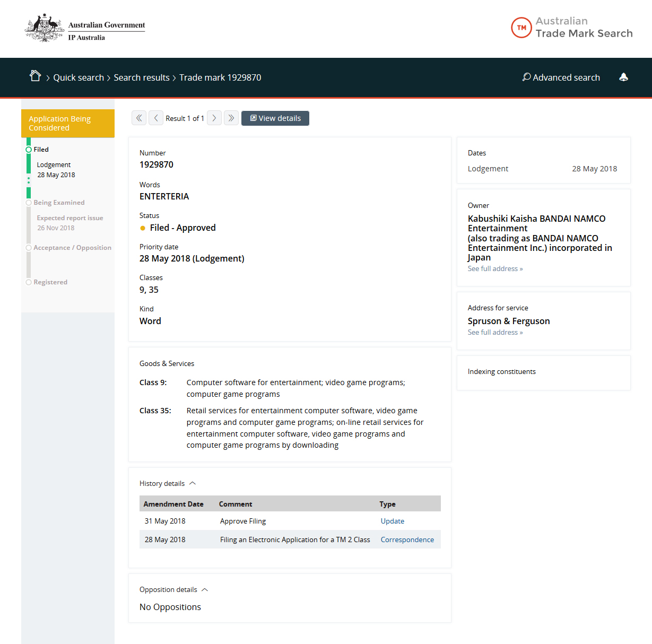Click the Filed - Approved status
The height and width of the screenshot is (644, 652).
(x=182, y=228)
